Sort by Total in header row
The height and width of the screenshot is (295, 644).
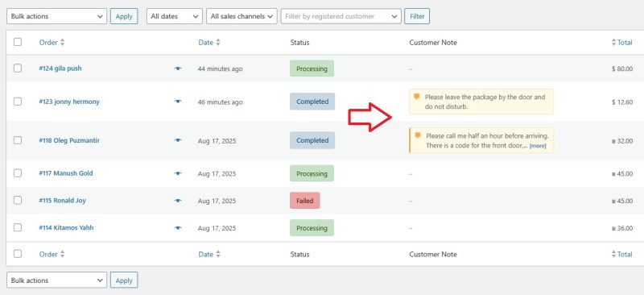pos(625,43)
